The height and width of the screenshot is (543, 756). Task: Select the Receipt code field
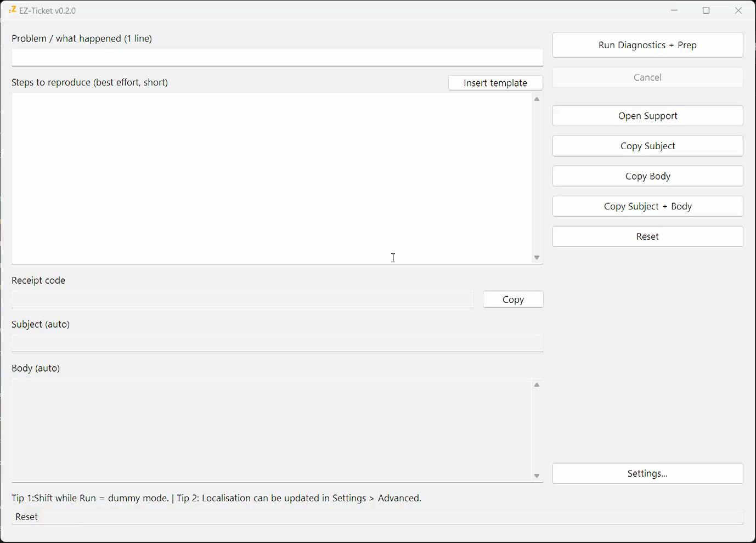point(242,299)
